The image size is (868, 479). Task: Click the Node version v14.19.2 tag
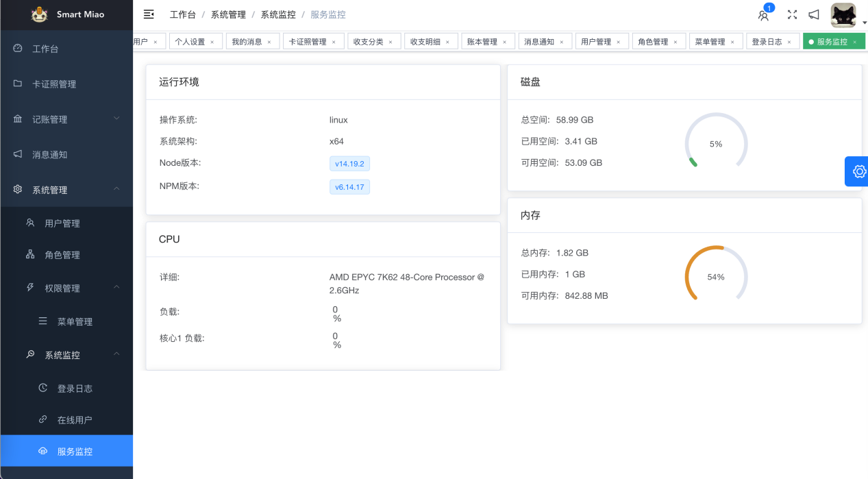[349, 164]
